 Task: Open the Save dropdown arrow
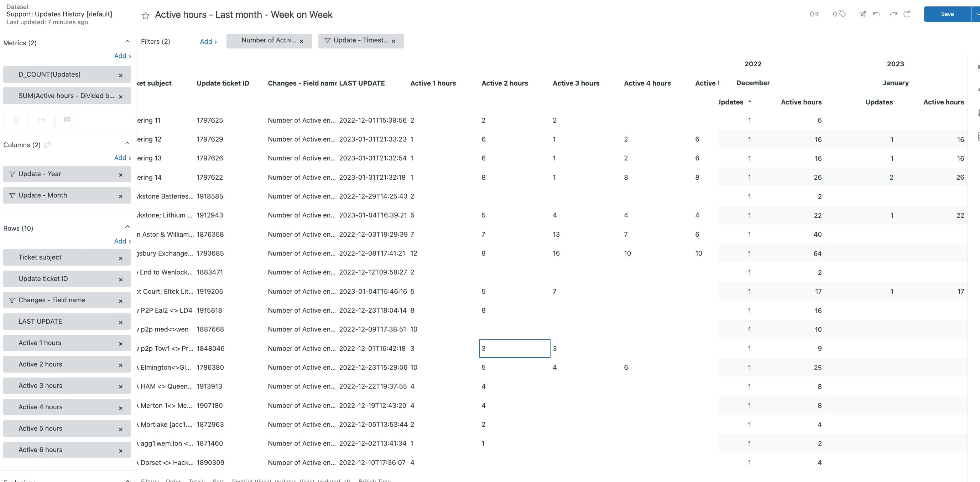click(x=976, y=14)
